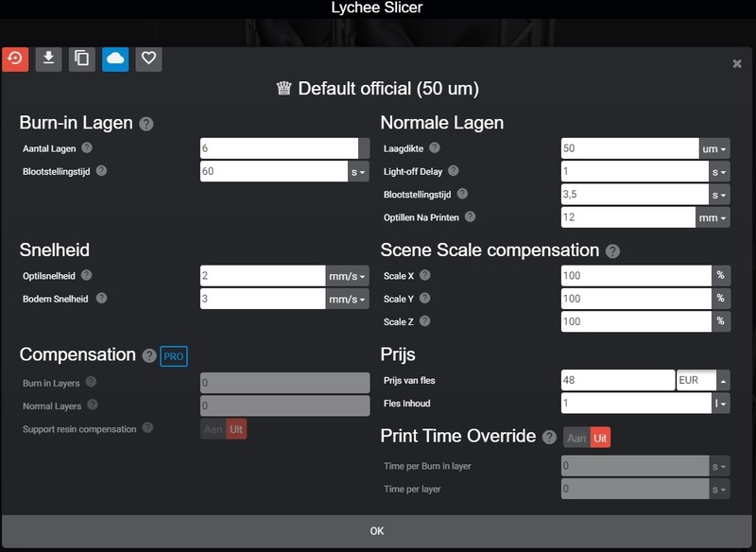Click the Optilsnelheid value field
Screen dimensions: 756x552
[264, 276]
